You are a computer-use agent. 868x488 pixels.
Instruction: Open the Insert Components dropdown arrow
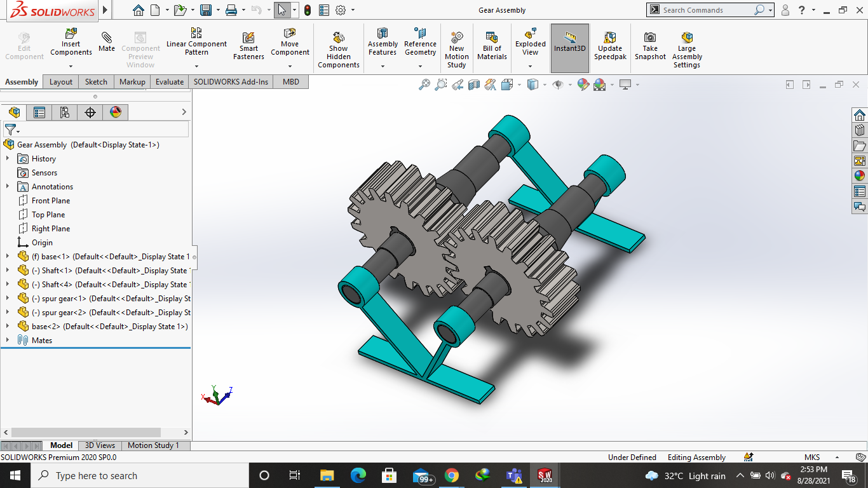coord(71,66)
